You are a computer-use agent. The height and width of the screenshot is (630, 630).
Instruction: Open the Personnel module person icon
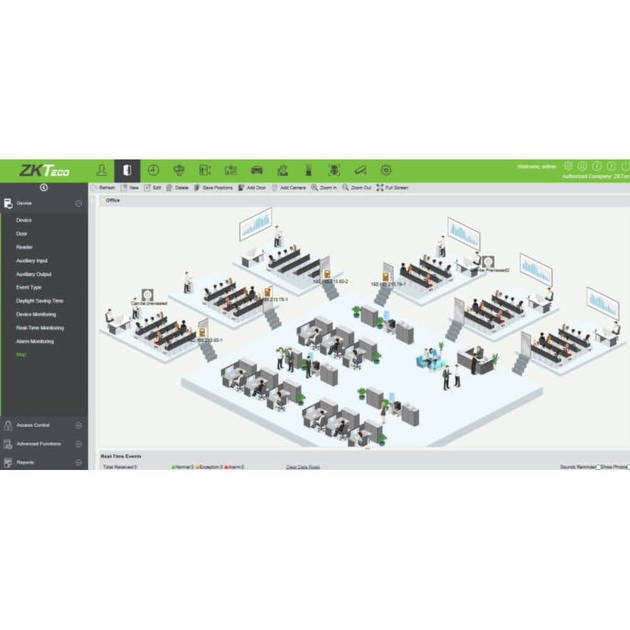coord(102,170)
